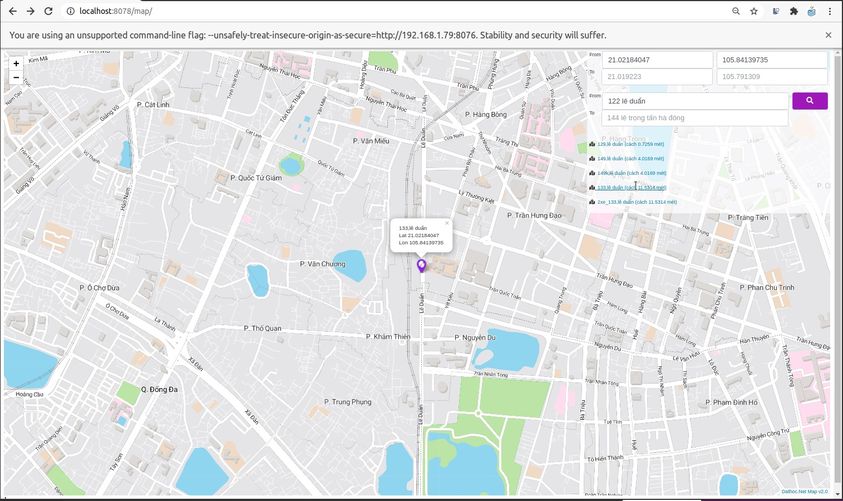Click the 'P. Trung Phụng' map label
The width and height of the screenshot is (843, 501).
pos(347,402)
